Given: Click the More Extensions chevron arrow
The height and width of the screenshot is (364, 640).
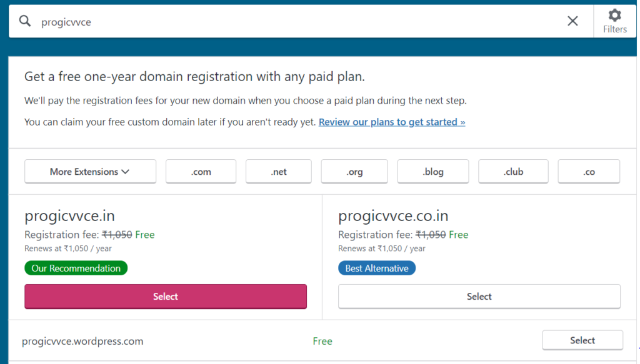Looking at the screenshot, I should tap(125, 172).
